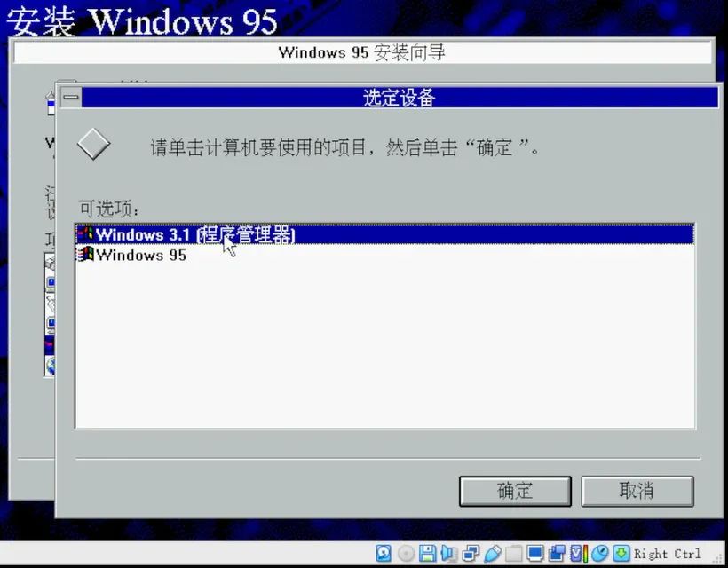Viewport: 728px width, 568px height.
Task: Open the dialog's control menu box
Action: coord(68,99)
